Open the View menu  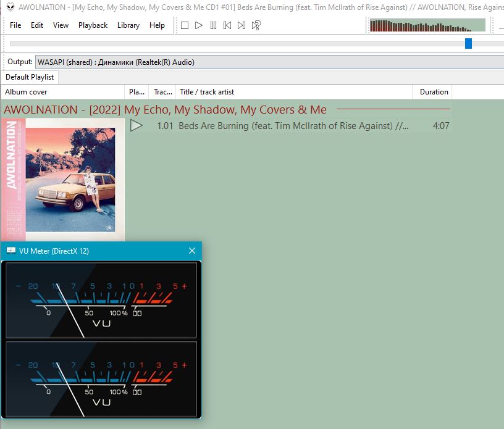[x=61, y=25]
